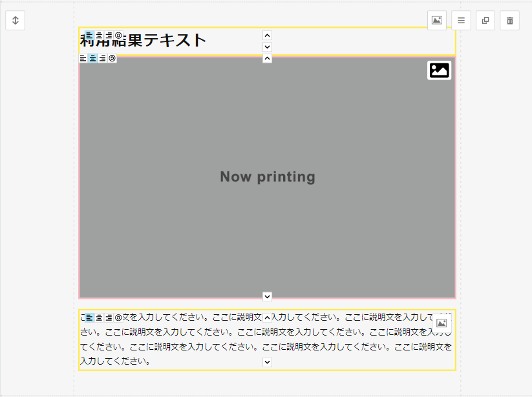The width and height of the screenshot is (532, 397).
Task: Click the image icon in description text
Action: [442, 323]
